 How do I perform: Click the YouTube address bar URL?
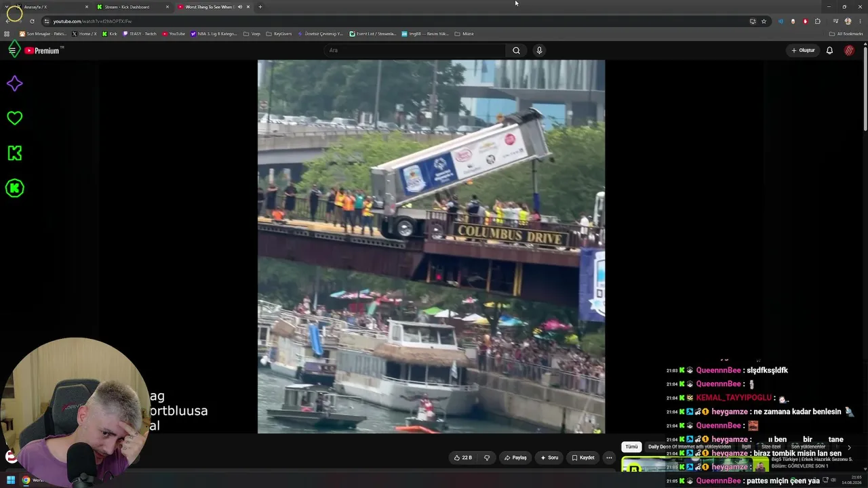[x=92, y=21]
